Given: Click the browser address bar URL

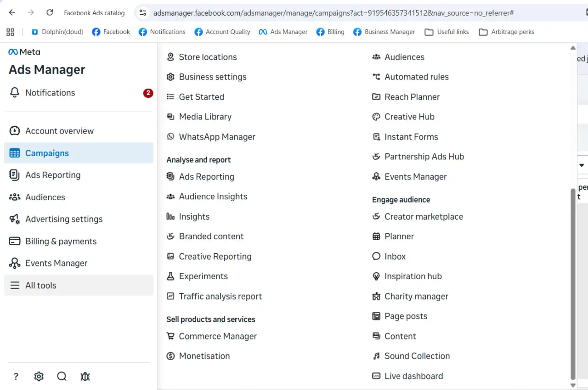Looking at the screenshot, I should (334, 13).
